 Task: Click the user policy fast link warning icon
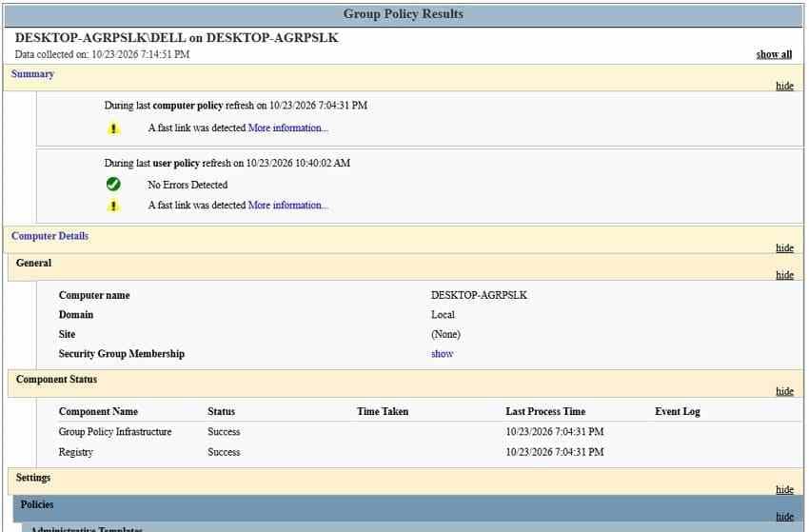(x=113, y=206)
